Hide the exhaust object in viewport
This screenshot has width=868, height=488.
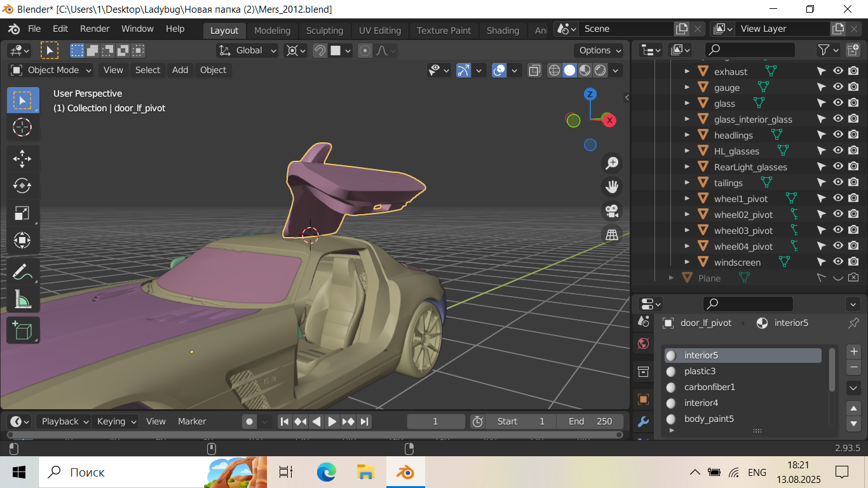click(838, 71)
